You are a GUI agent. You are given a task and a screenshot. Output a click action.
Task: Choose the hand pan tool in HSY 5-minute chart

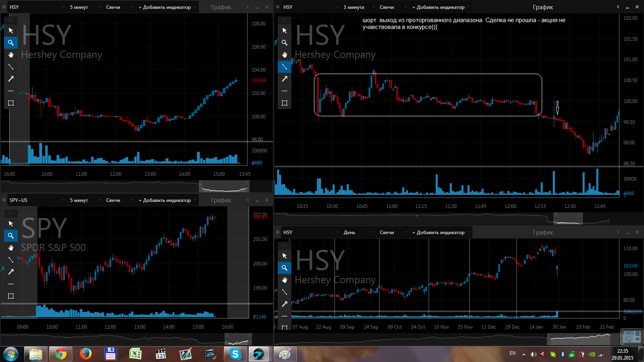(11, 55)
